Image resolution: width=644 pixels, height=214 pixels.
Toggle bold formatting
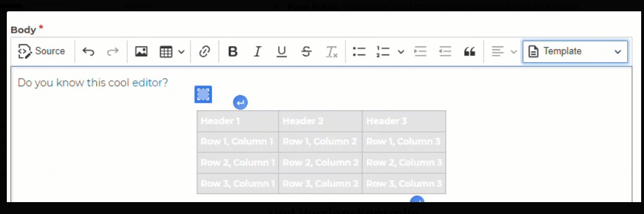coord(233,52)
